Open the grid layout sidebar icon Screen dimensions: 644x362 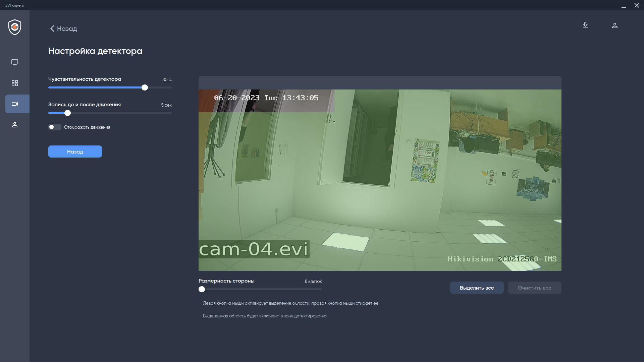pyautogui.click(x=15, y=83)
